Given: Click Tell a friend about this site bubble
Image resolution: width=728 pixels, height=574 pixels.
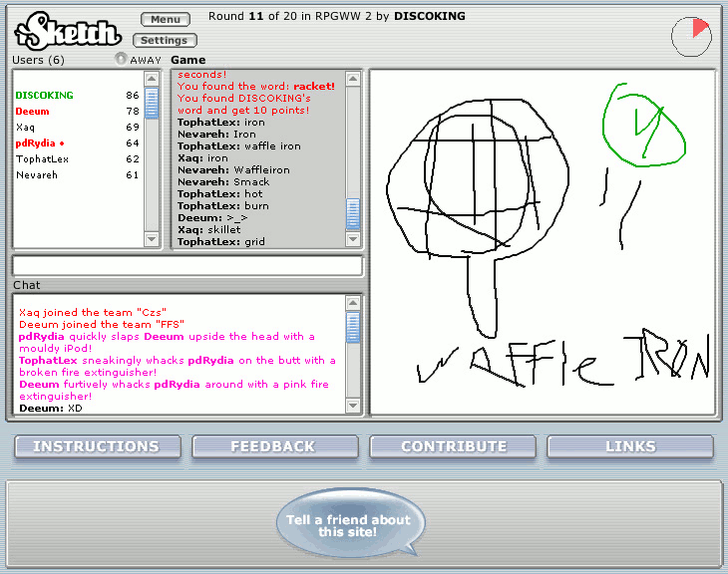Looking at the screenshot, I should click(x=348, y=526).
